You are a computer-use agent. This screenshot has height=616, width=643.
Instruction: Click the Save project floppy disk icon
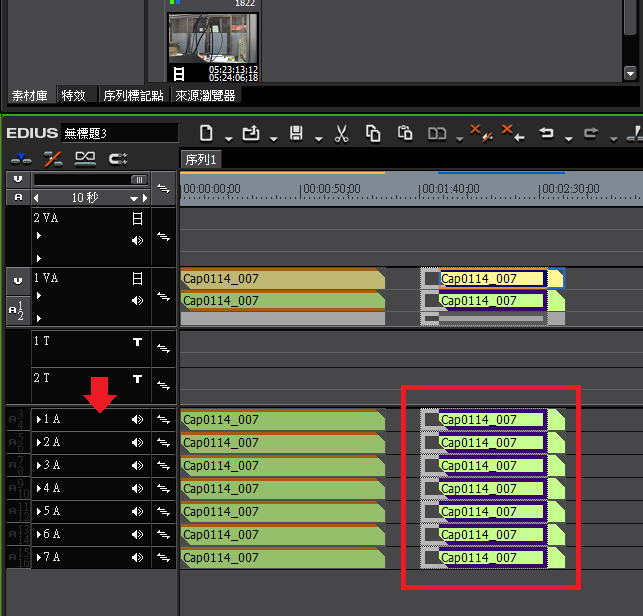pyautogui.click(x=295, y=133)
